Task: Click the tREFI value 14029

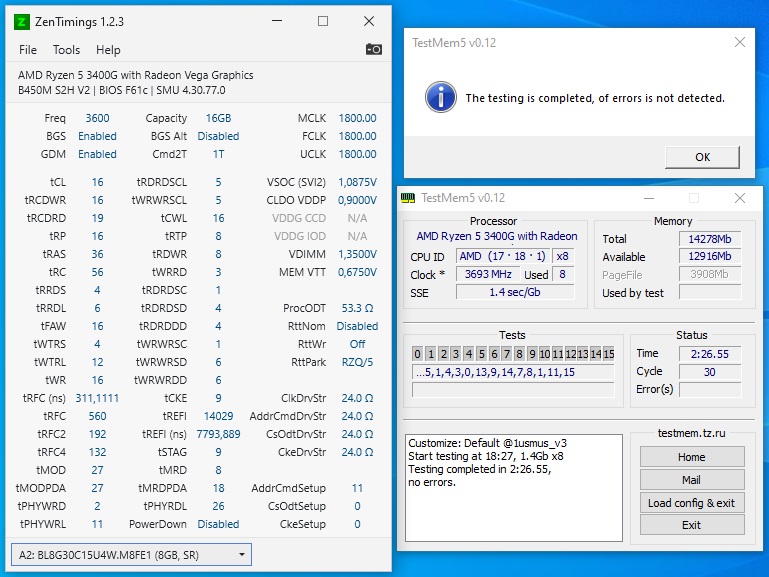Action: coord(218,416)
